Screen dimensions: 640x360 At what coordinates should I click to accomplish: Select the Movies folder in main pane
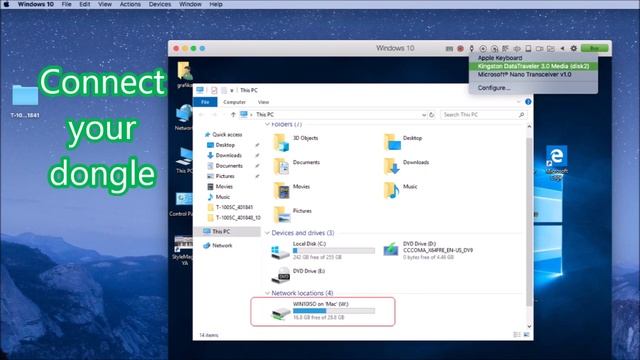[x=292, y=190]
